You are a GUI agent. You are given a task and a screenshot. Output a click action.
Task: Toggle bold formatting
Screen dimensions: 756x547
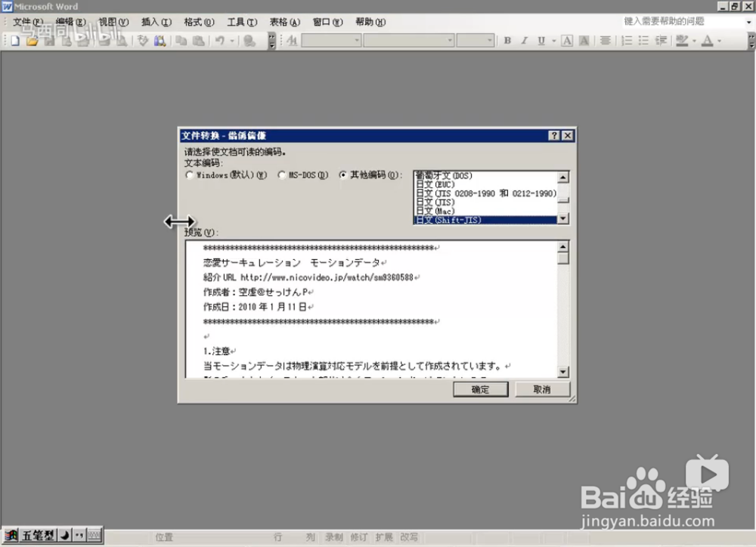pos(507,41)
